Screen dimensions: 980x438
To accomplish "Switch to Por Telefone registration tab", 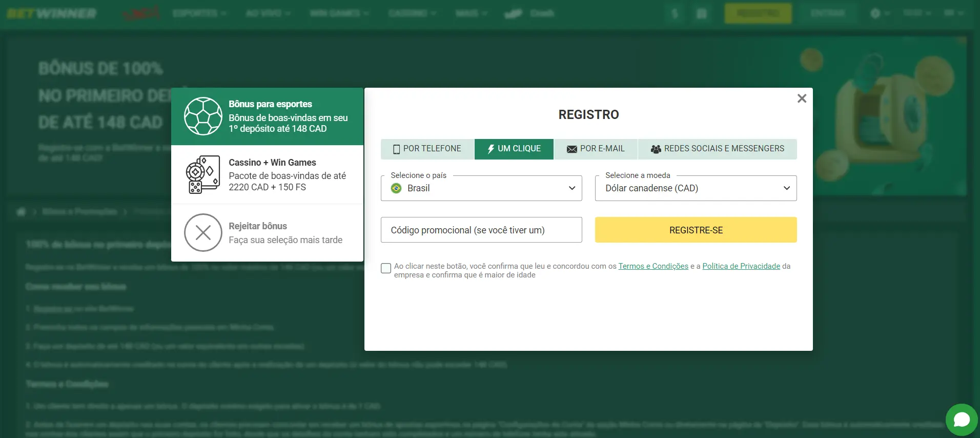I will coord(427,149).
